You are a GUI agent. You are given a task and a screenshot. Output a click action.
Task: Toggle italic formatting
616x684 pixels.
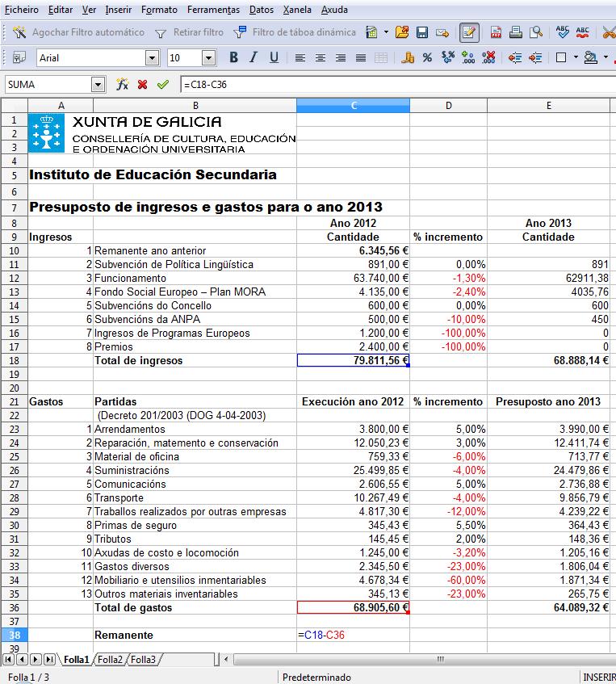[x=254, y=58]
